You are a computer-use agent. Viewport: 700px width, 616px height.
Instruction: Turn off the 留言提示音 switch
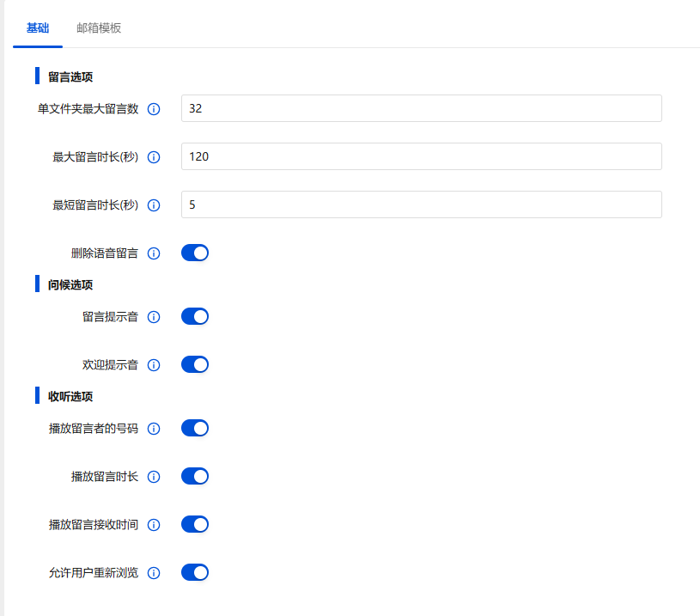click(195, 316)
